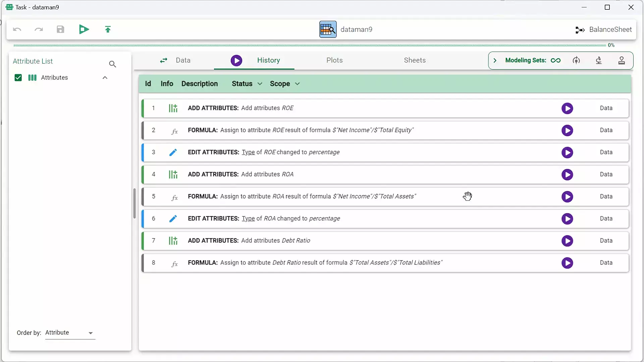644x362 pixels.
Task: Click the microscope-like Modeling Sets icon
Action: (599, 61)
